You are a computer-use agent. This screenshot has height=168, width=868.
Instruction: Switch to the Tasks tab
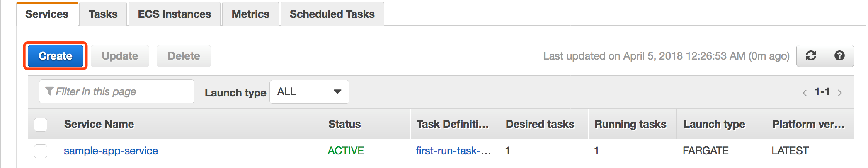tap(103, 14)
